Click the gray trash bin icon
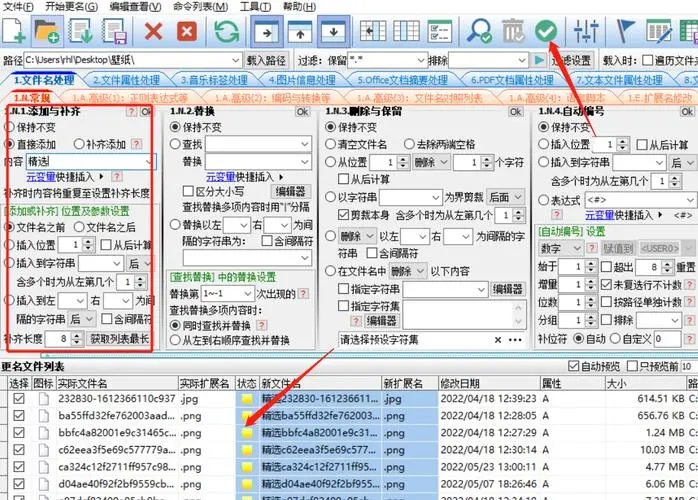 pyautogui.click(x=513, y=32)
